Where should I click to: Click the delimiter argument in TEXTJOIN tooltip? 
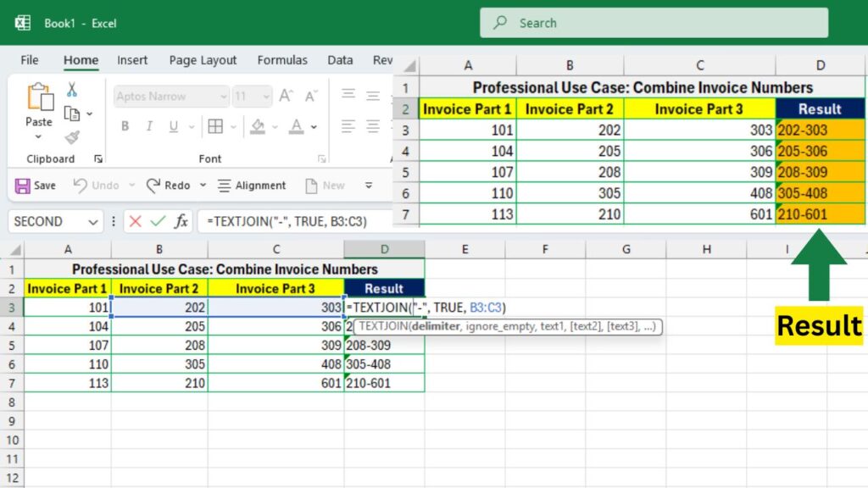coord(436,326)
